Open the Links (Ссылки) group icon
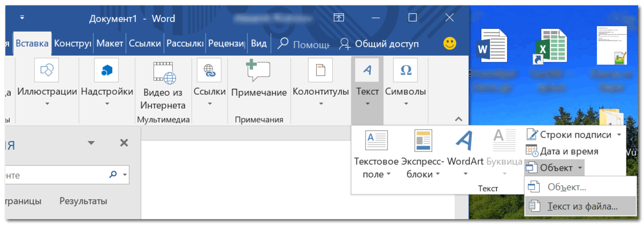The width and height of the screenshot is (644, 225). click(209, 70)
